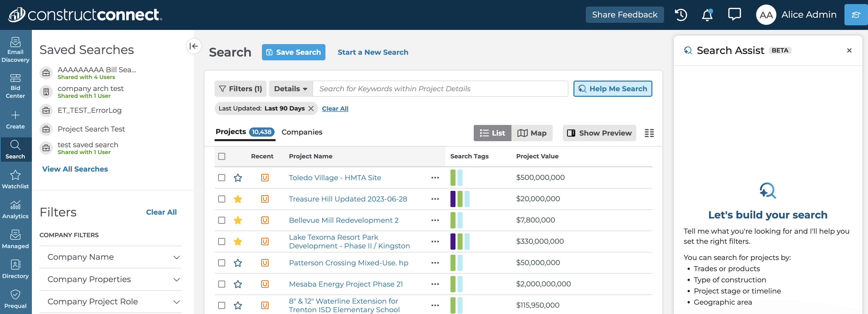Click the update icon on Lake Texoma row
The width and height of the screenshot is (868, 314).
pyautogui.click(x=265, y=242)
